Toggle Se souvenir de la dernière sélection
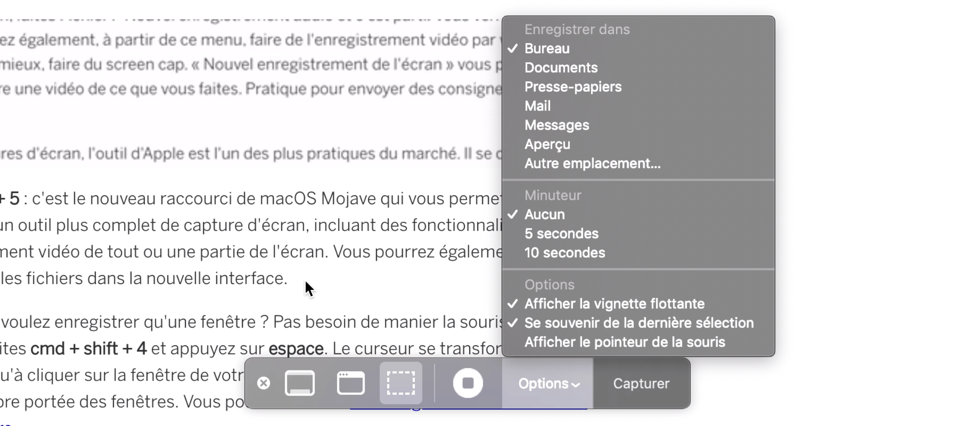Viewport: 980px width, 426px height. [x=638, y=323]
